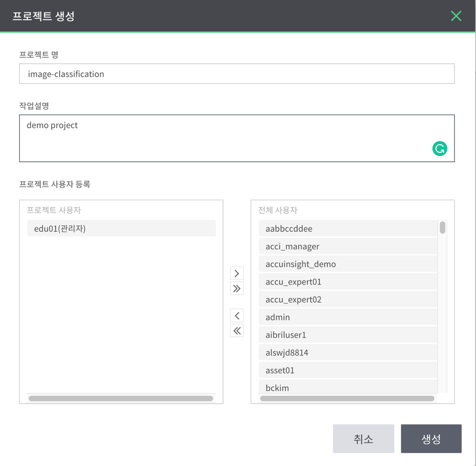Click horizontal scrollbar under 프로젝트 사용자 list
The image size is (476, 466).
click(121, 398)
